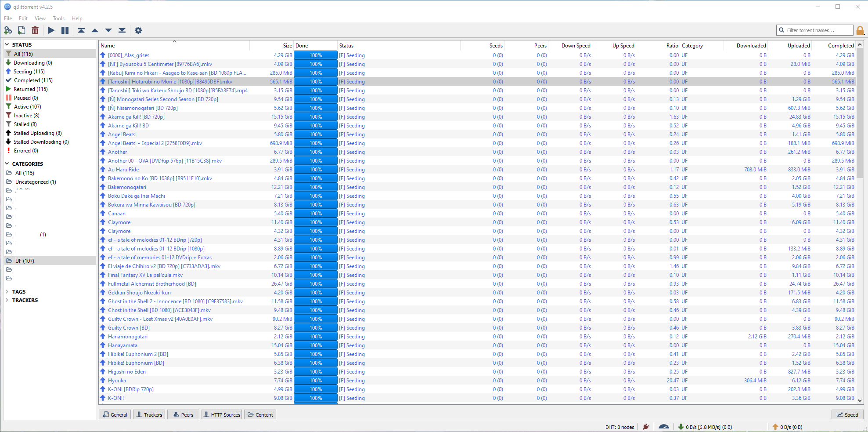Image resolution: width=868 pixels, height=432 pixels.
Task: Click the Delete torrent trash icon
Action: [35, 30]
